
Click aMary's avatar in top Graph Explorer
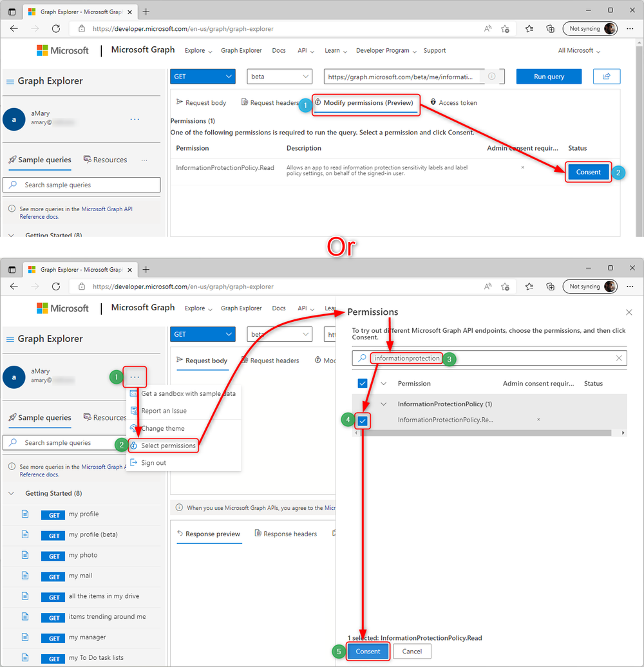tap(14, 119)
